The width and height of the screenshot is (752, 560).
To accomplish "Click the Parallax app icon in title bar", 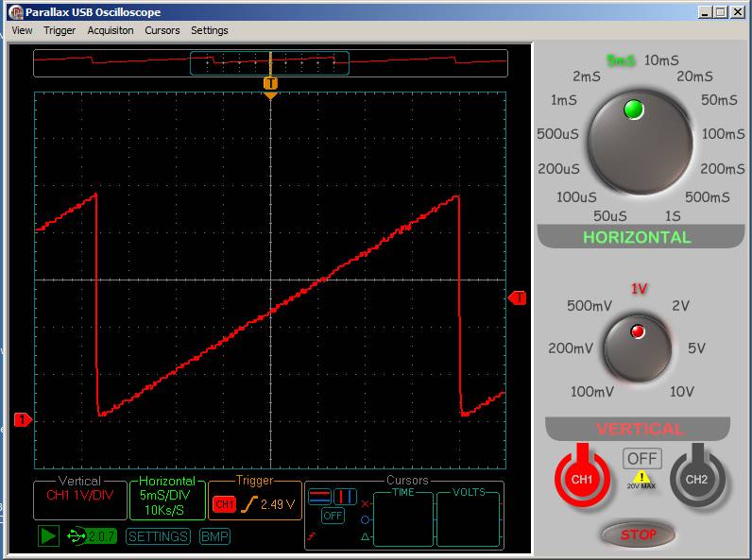I will 15,11.
